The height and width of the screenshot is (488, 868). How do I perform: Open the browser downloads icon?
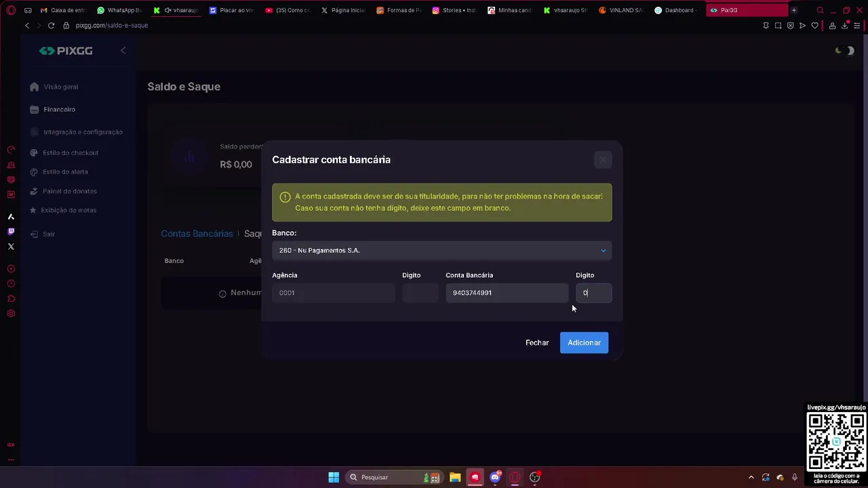point(845,26)
